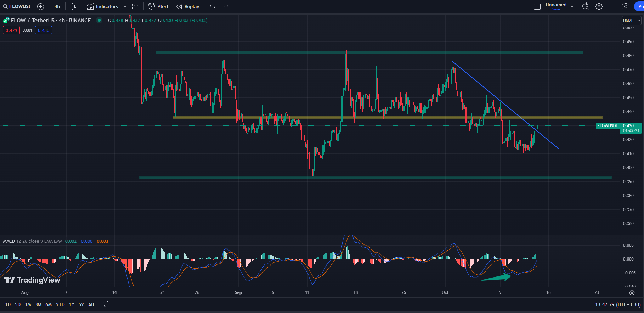Click the blue Publish button
The height and width of the screenshot is (313, 644).
click(x=639, y=6)
